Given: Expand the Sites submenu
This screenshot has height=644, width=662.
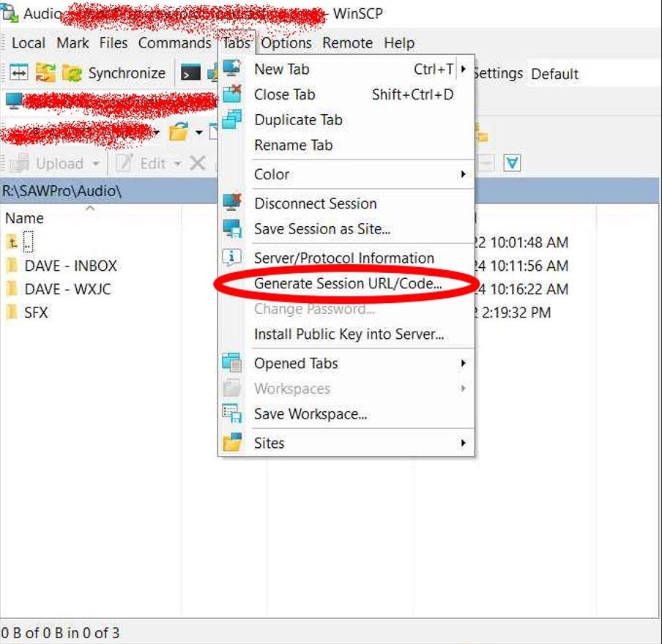Looking at the screenshot, I should click(x=346, y=443).
